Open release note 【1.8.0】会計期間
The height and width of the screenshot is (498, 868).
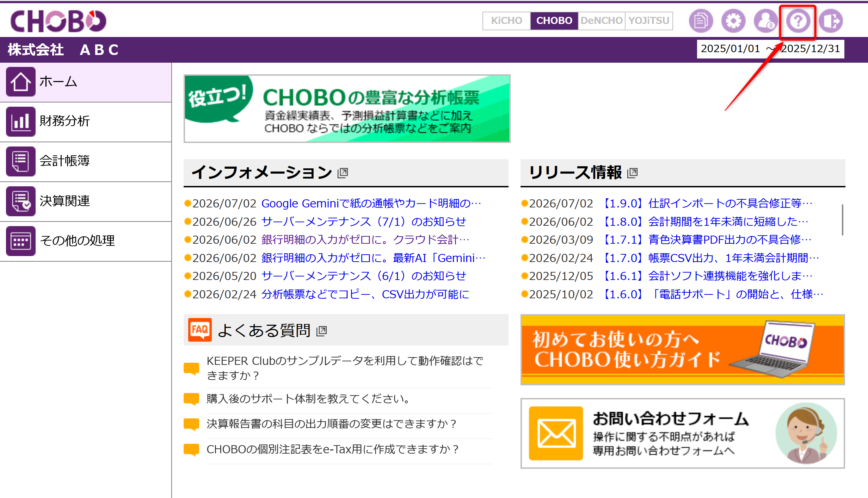704,222
